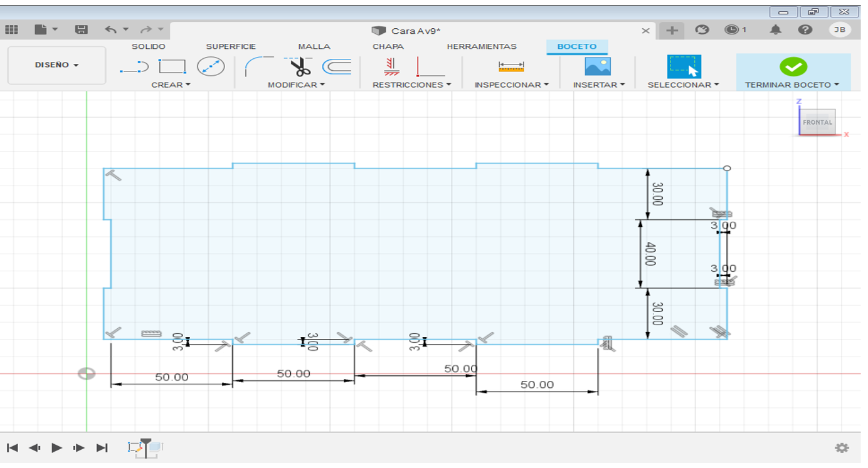Play the timeline
The image size is (868, 468).
(56, 447)
